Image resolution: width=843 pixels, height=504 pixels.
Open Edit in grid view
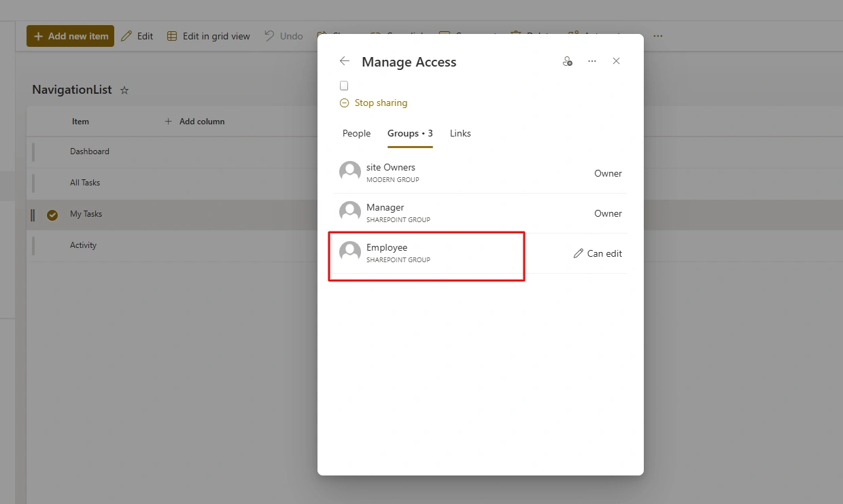click(209, 36)
